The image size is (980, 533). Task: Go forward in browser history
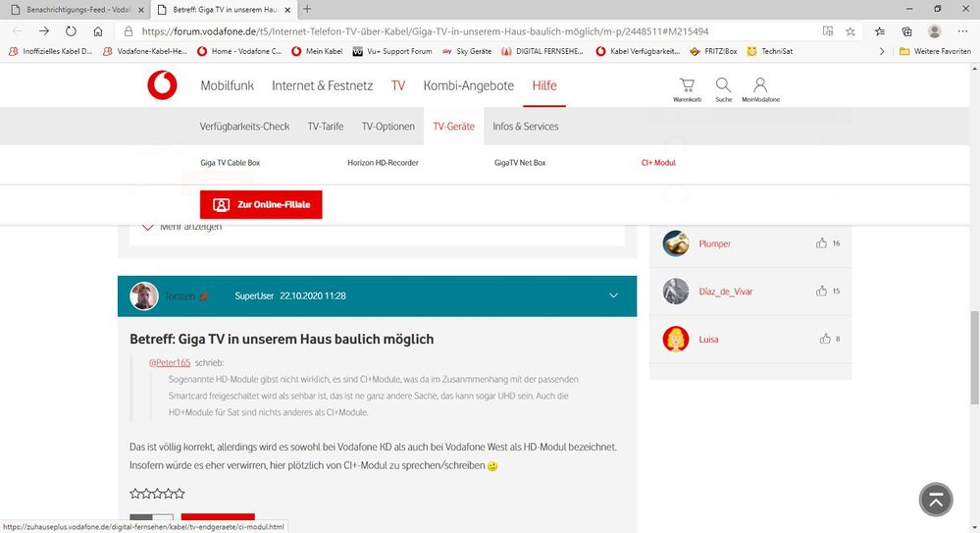44,30
